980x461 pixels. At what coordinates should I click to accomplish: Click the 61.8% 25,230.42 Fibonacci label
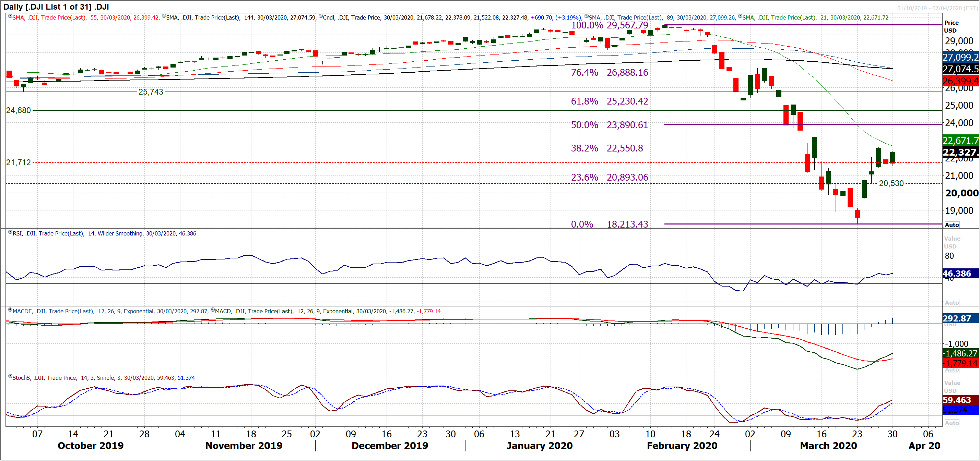[x=610, y=101]
